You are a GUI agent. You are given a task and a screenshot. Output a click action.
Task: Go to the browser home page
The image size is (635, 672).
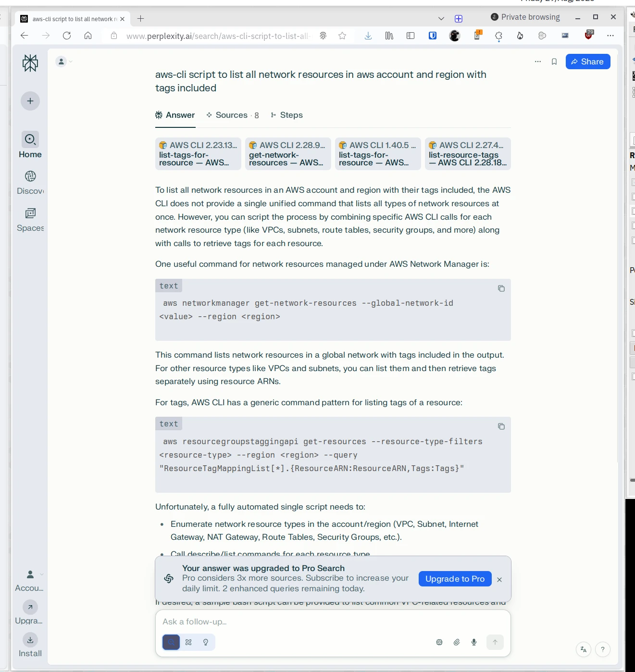88,36
